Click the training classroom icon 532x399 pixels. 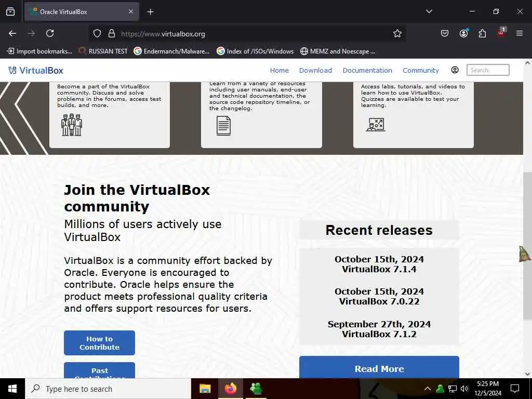376,125
